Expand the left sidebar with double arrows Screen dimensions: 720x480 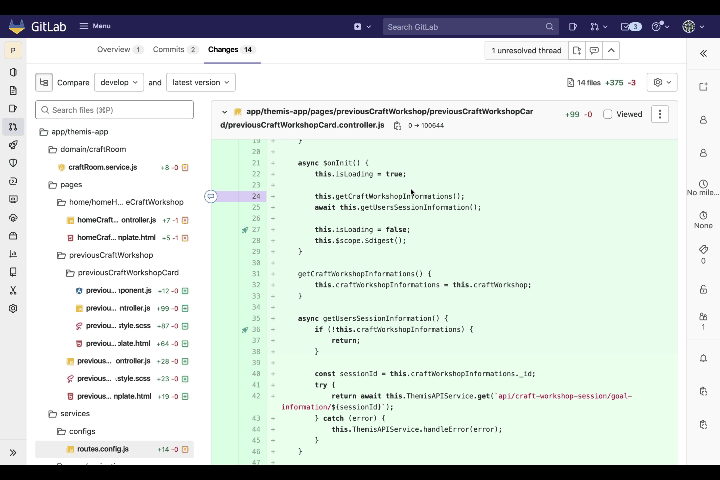13,452
